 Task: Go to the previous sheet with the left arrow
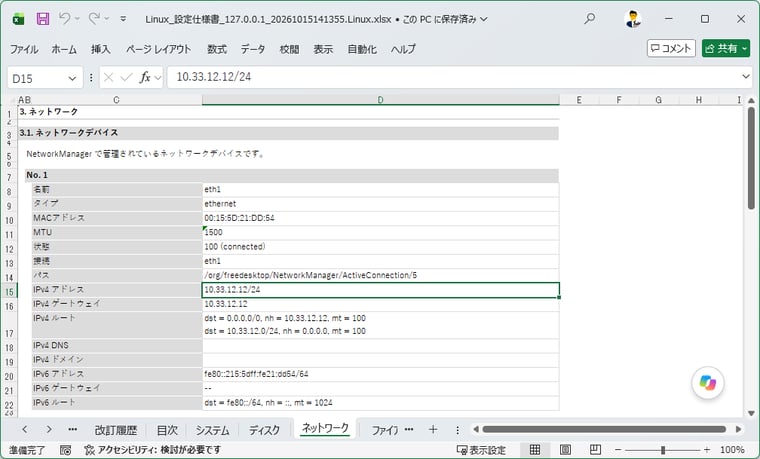[25, 429]
